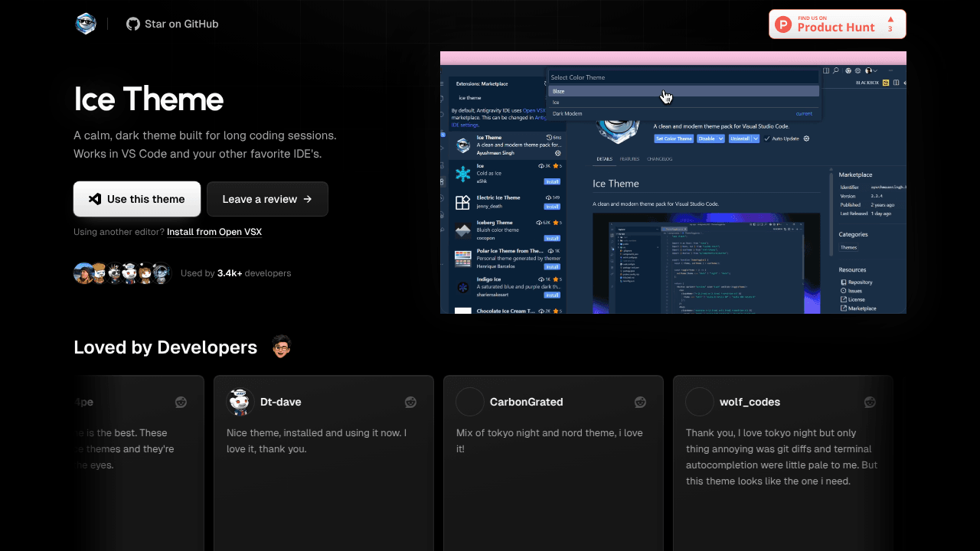Click Dt-dave's Snoo avatar
This screenshot has width=980, height=551.
[x=240, y=402]
